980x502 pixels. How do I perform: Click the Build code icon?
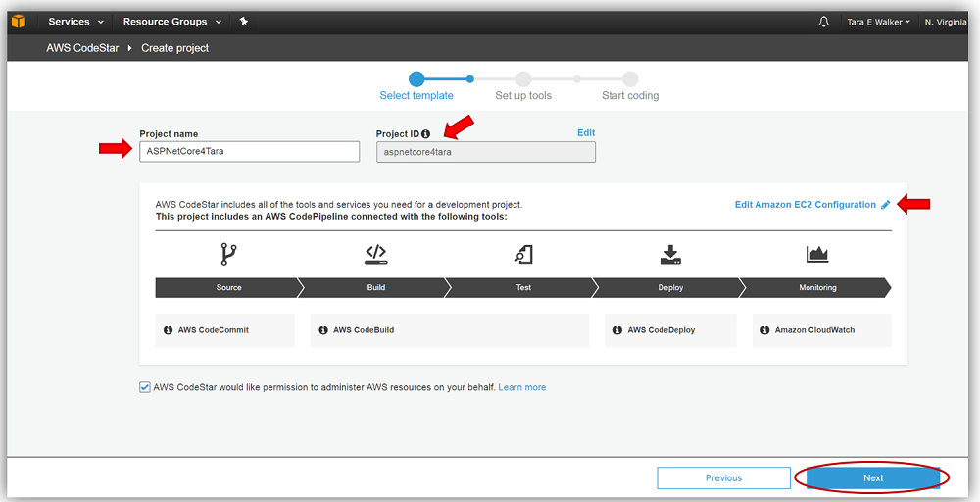[376, 254]
